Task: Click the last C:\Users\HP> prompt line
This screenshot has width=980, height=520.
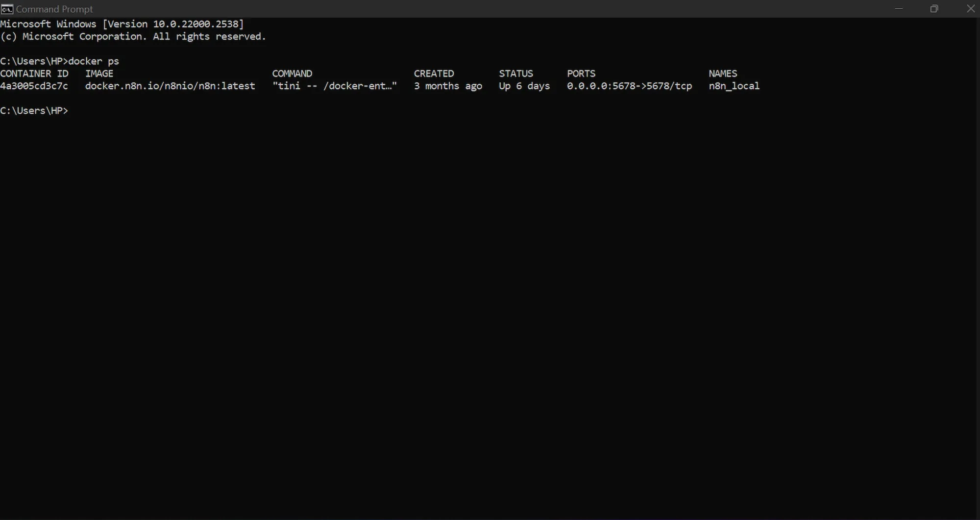Action: [34, 111]
